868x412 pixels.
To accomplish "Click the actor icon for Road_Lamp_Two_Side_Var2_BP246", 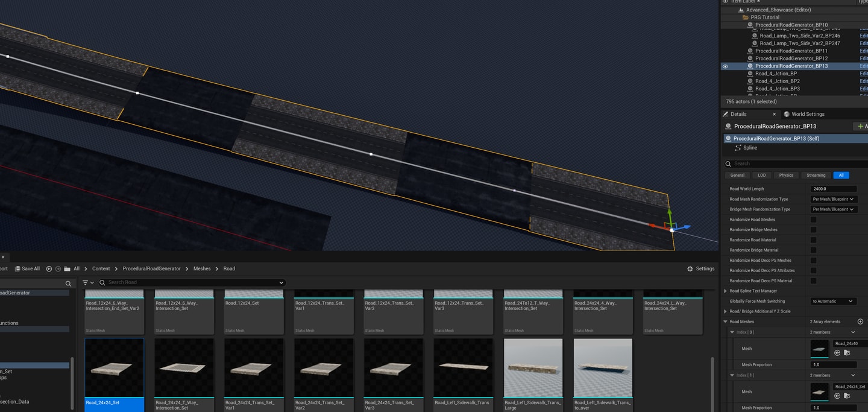I will (x=755, y=36).
